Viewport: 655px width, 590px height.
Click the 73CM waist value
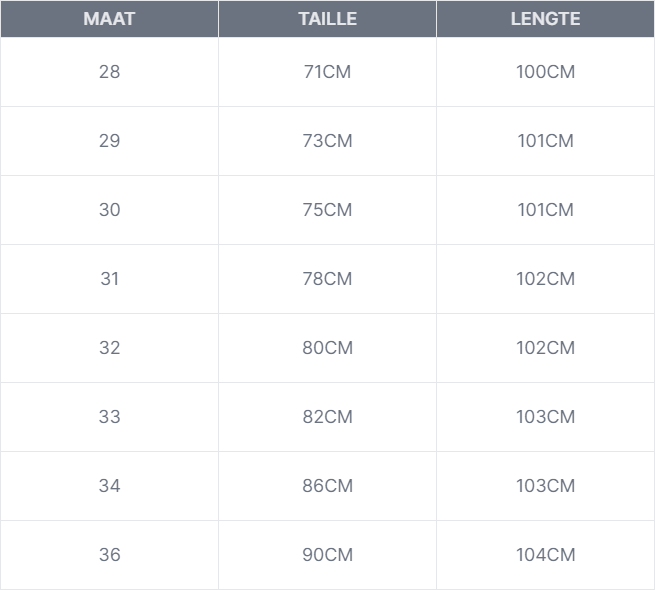click(x=327, y=141)
